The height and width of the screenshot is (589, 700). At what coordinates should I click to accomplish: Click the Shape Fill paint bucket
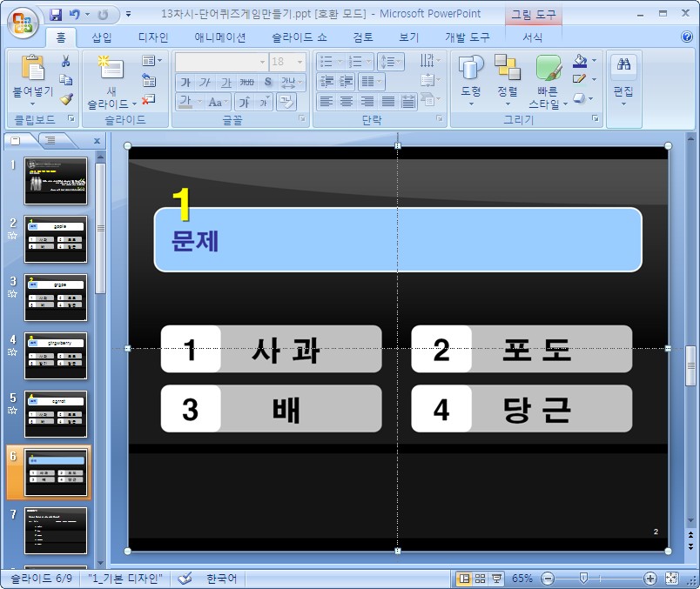click(580, 61)
